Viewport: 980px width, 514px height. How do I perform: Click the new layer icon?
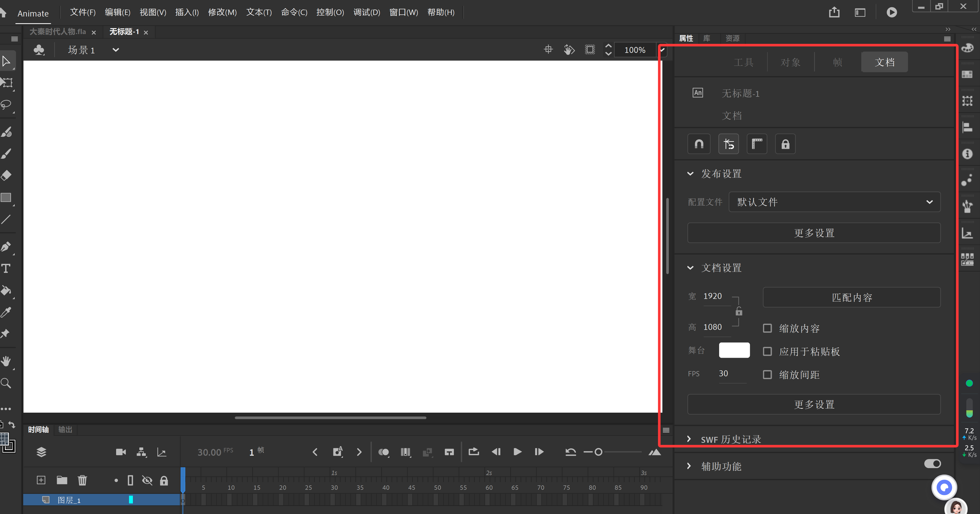coord(41,480)
